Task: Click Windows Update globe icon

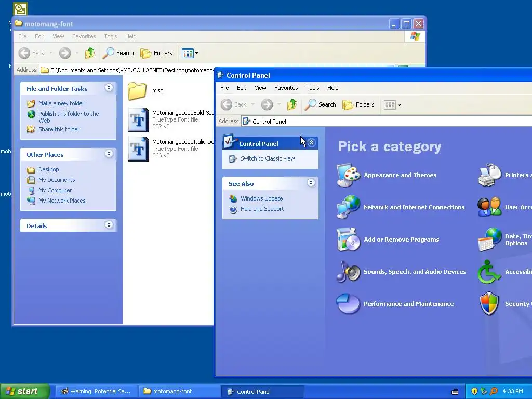Action: point(233,198)
